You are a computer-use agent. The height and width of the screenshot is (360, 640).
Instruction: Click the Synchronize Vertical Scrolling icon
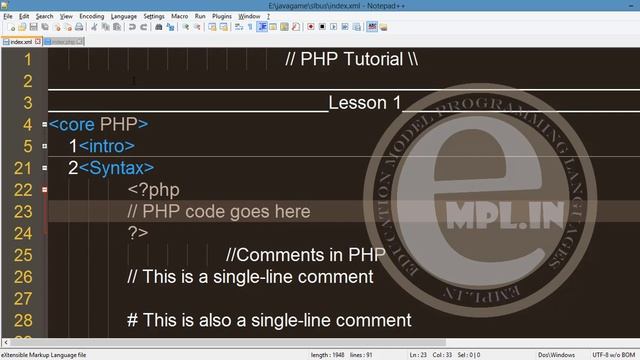(212, 27)
